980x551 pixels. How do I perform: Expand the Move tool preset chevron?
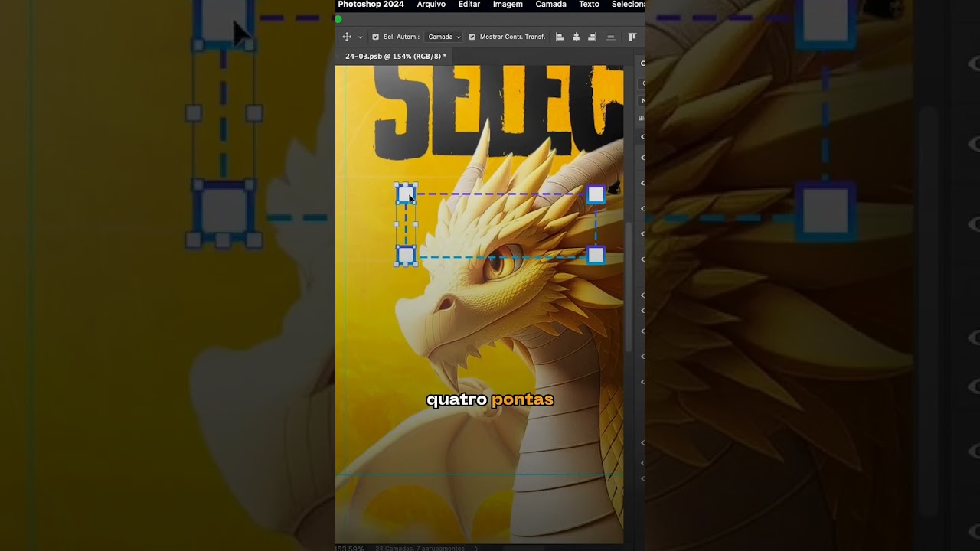click(361, 37)
